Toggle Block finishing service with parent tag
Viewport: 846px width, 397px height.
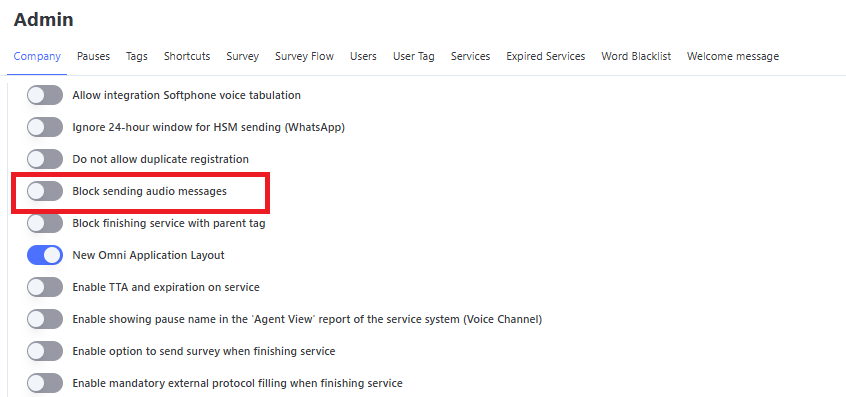click(x=45, y=223)
